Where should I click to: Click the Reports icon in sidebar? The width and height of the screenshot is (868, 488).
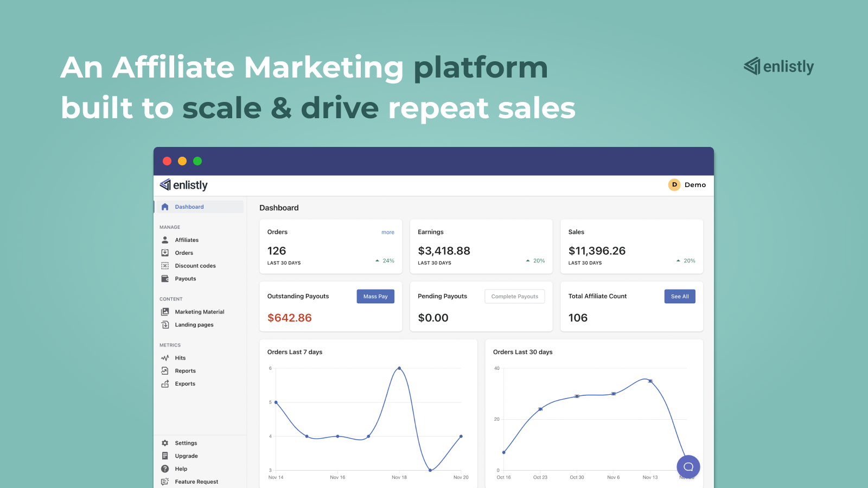165,371
